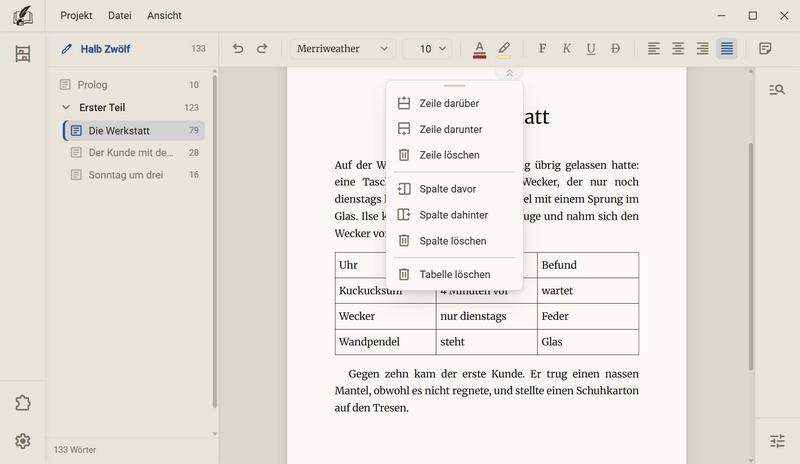Choose Zeile darüber from the menu
Image resolution: width=800 pixels, height=464 pixels.
coord(454,103)
